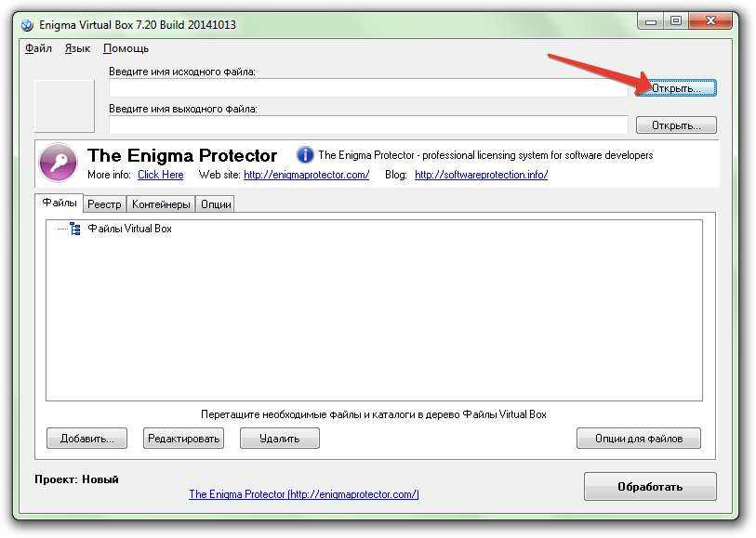Click the Обработать button
This screenshot has width=756, height=538.
[x=650, y=487]
